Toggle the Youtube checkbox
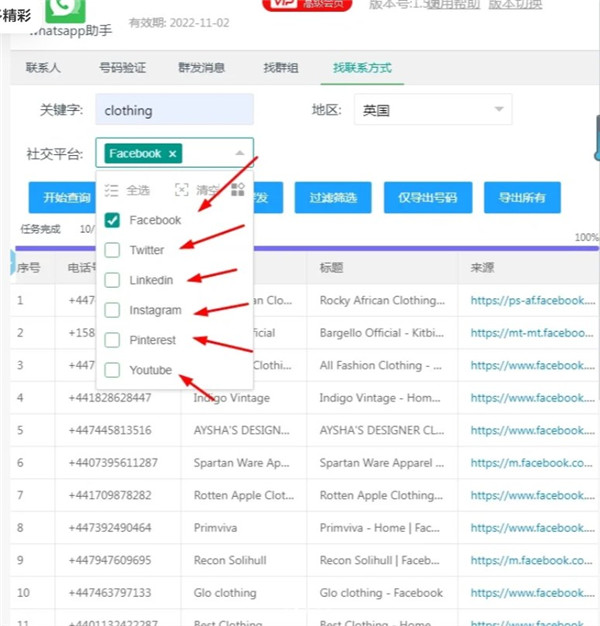This screenshot has width=600, height=626. (x=113, y=370)
